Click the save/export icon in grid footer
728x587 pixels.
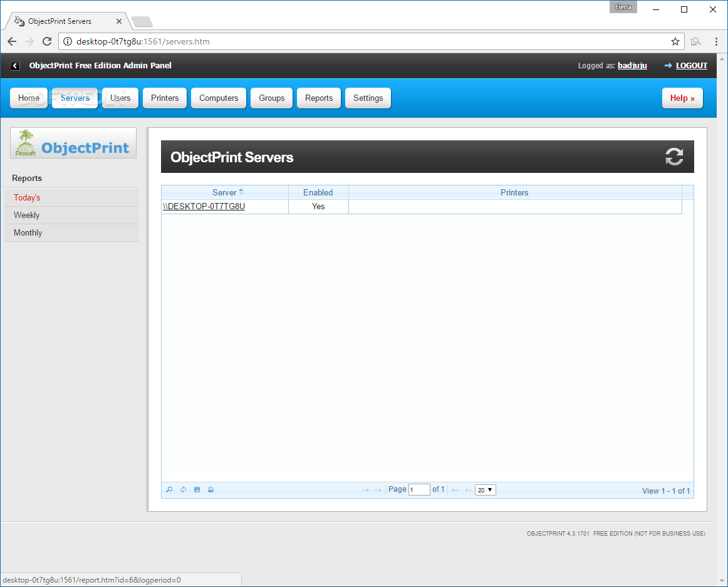point(197,489)
